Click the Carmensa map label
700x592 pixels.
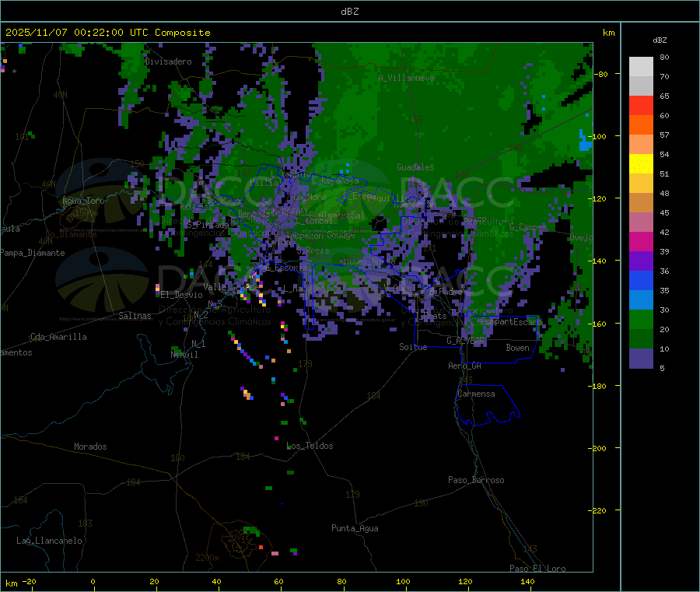pyautogui.click(x=476, y=394)
